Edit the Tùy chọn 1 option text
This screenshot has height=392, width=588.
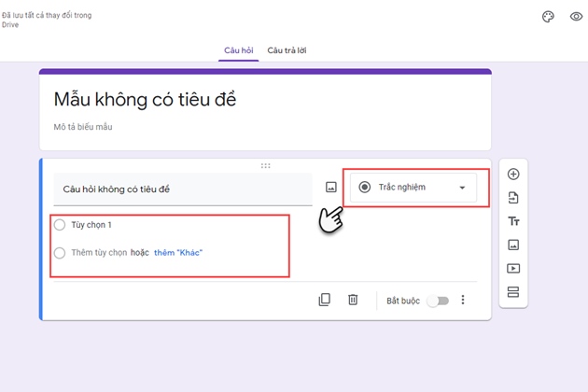pyautogui.click(x=91, y=225)
